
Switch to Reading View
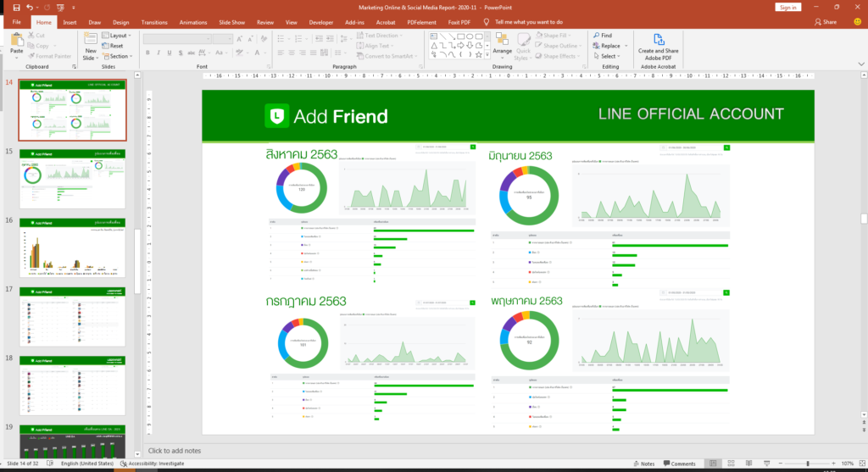748,464
